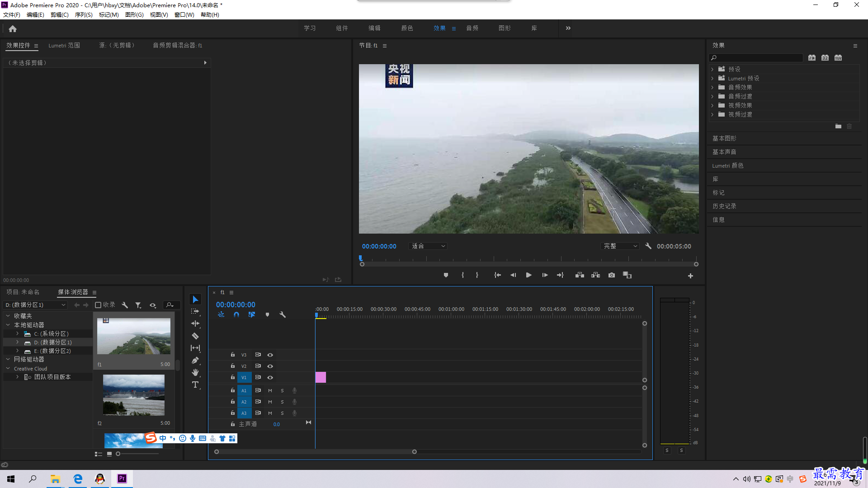Expand the Video Effects folder

pos(712,105)
